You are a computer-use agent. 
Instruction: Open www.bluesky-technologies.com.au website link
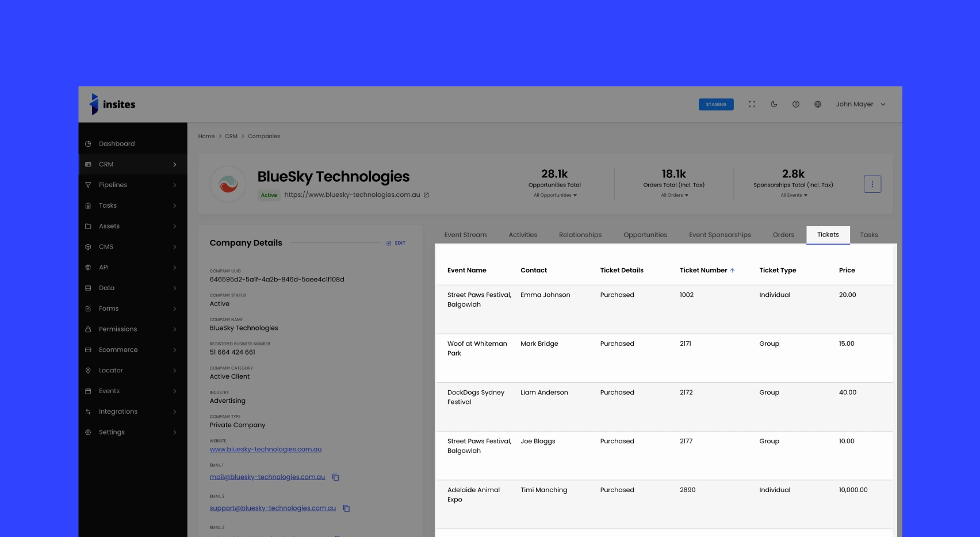point(266,450)
